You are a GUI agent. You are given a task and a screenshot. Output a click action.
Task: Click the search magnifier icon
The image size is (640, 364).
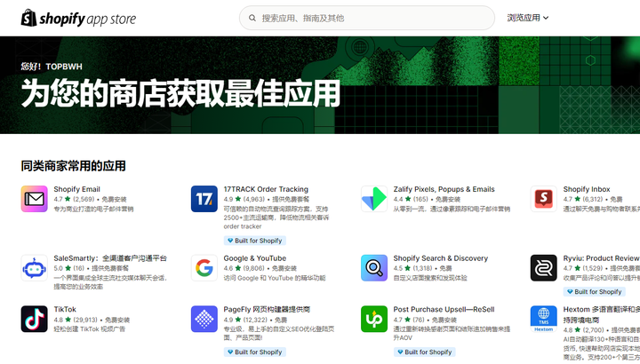[252, 18]
